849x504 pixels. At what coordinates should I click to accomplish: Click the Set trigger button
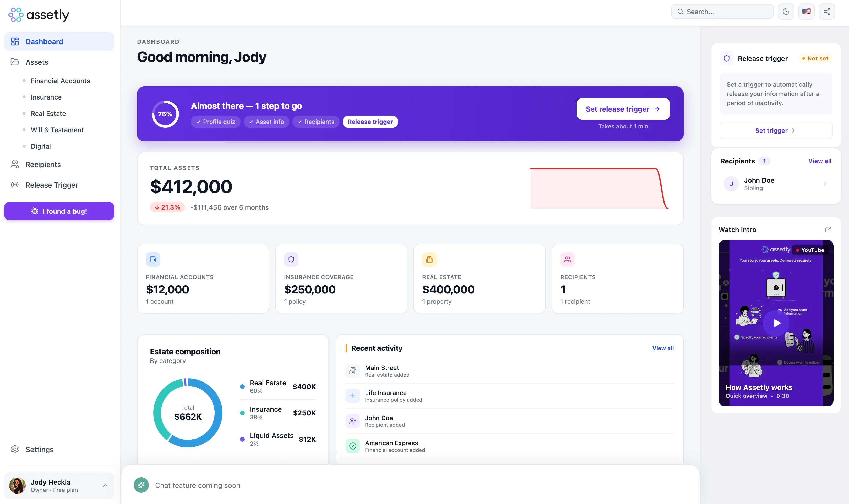pos(776,130)
